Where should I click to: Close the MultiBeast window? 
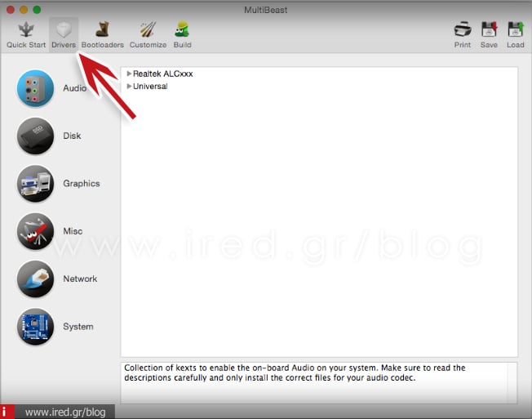point(11,10)
